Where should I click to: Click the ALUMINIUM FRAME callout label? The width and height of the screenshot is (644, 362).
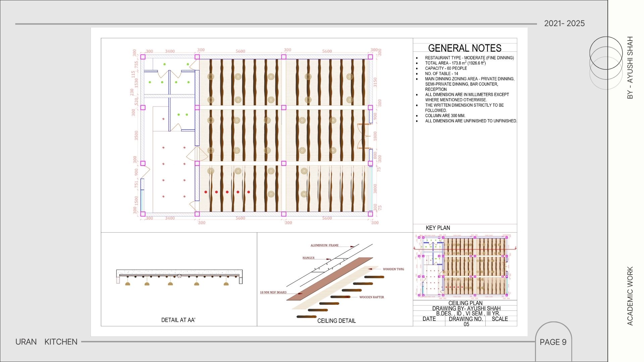(x=324, y=245)
